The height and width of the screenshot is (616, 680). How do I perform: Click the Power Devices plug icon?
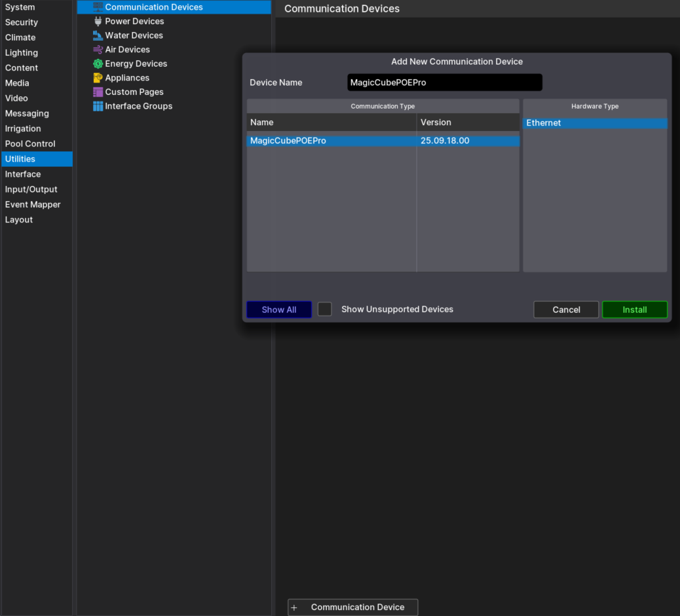point(98,22)
